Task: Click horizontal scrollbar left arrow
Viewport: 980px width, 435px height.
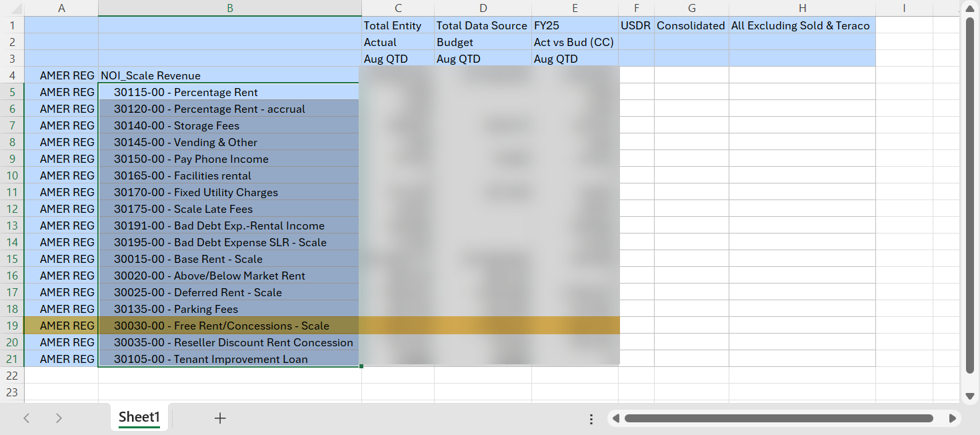Action: 616,418
